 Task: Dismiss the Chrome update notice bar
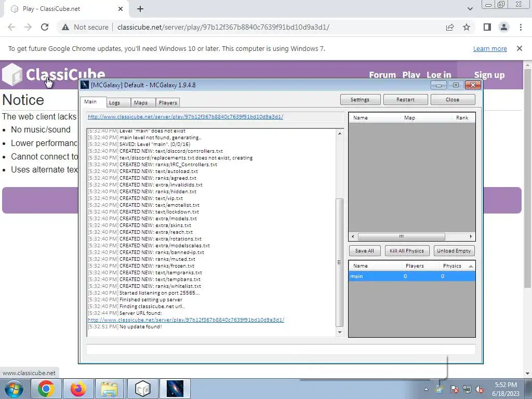click(x=520, y=48)
